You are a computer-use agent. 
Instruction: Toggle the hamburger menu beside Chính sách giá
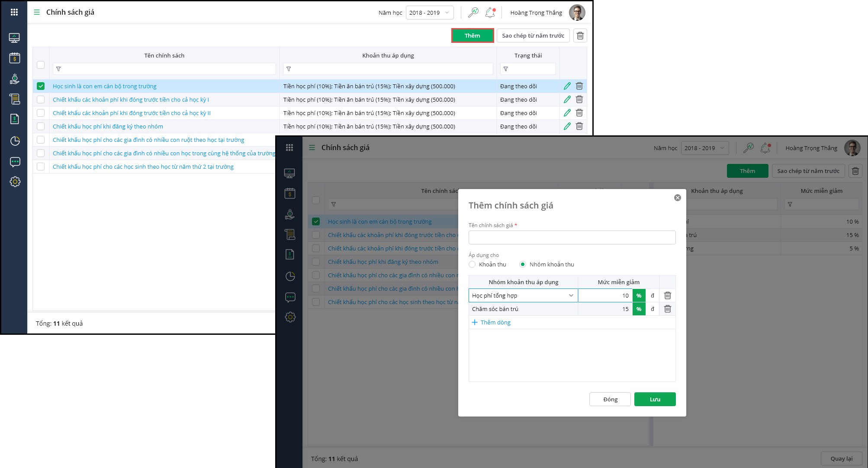pyautogui.click(x=37, y=12)
